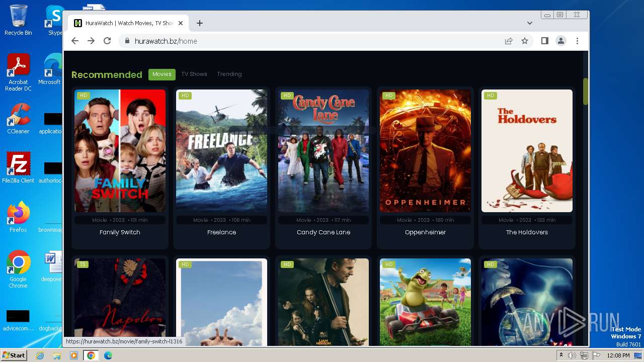
Task: Open the Firefox desktop icon
Action: [18, 217]
